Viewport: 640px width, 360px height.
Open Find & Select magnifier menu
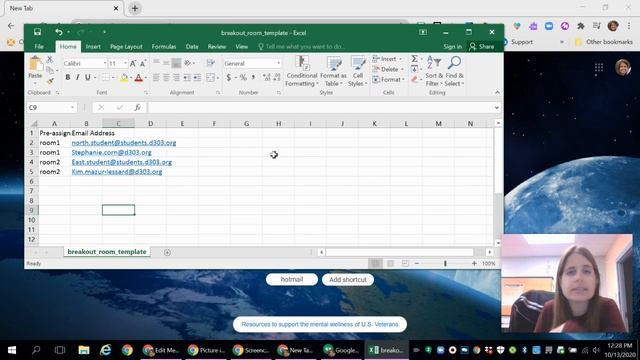[x=454, y=71]
